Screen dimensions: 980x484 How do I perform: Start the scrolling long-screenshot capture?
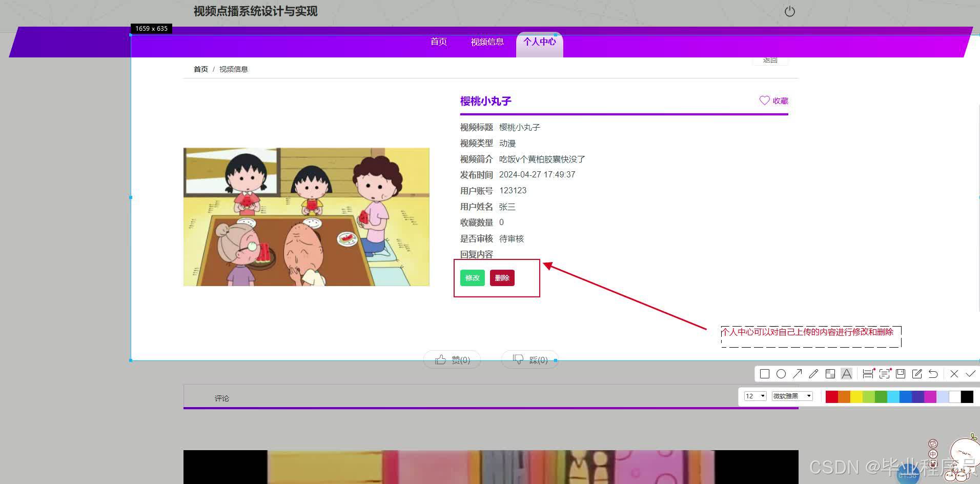(x=868, y=374)
